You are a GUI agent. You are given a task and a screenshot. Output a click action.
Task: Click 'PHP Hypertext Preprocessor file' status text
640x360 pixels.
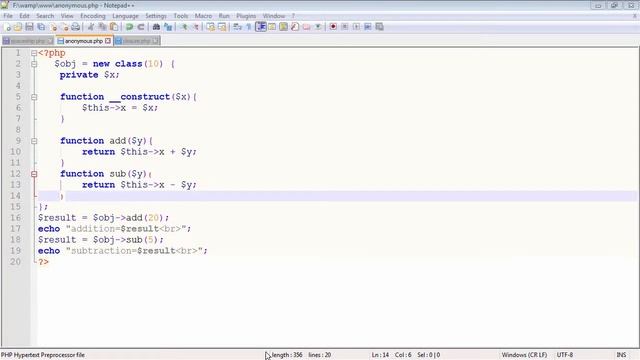pyautogui.click(x=43, y=355)
